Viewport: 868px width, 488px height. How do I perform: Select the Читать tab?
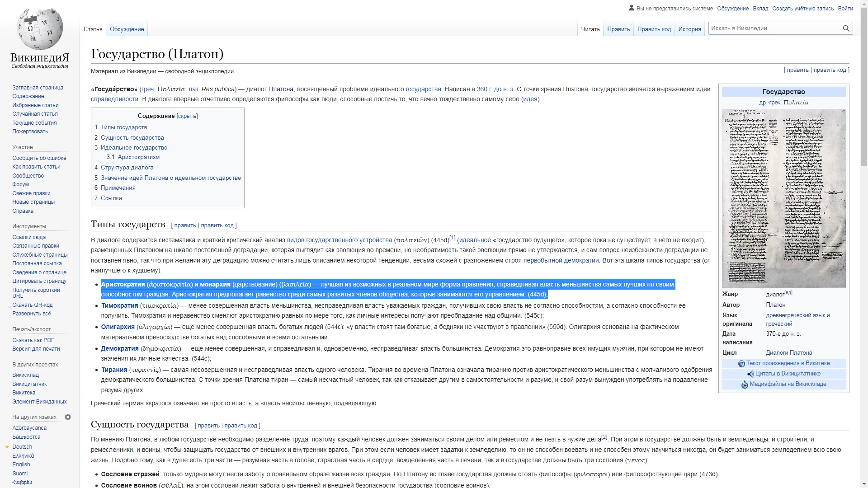tap(590, 29)
